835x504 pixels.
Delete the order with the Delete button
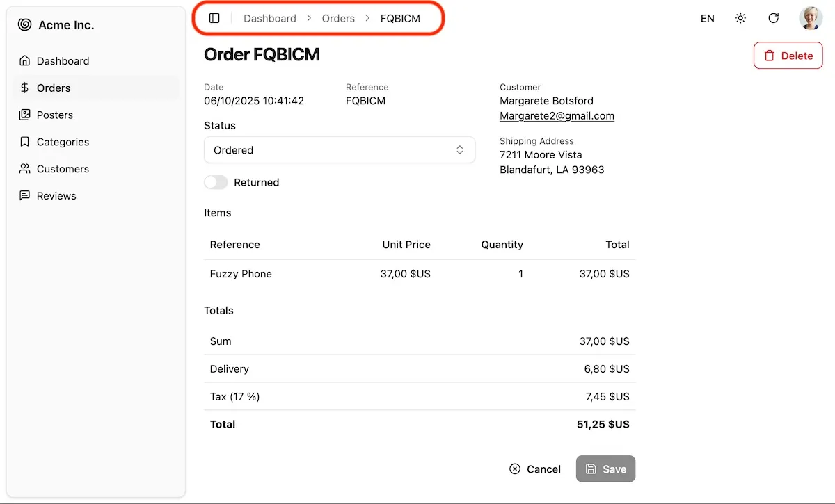coord(788,56)
